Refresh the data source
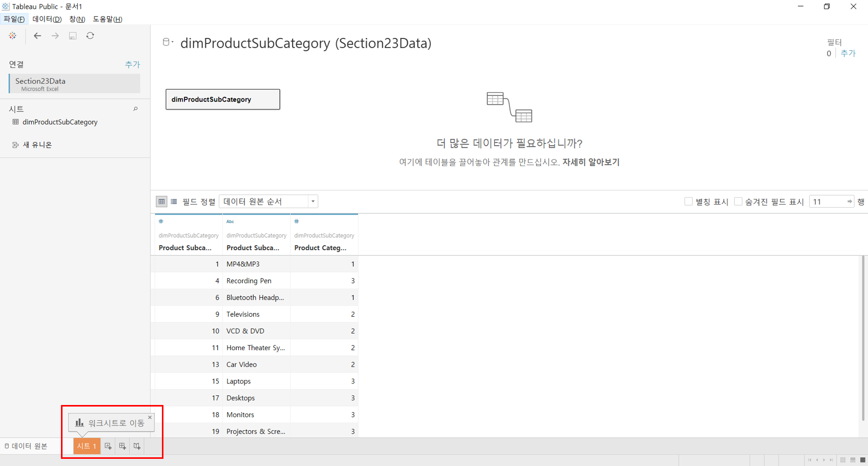Screen dimensions: 868x466 (x=90, y=36)
